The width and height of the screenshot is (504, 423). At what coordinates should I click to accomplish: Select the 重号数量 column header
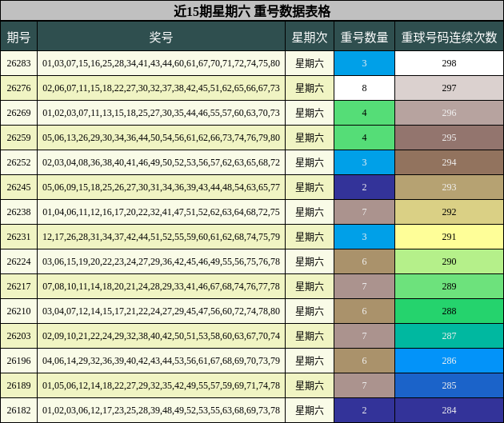pyautogui.click(x=364, y=37)
